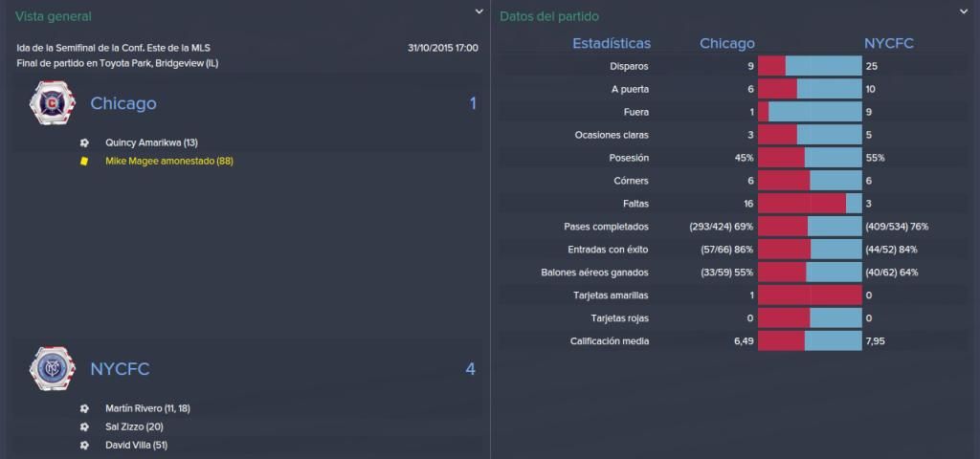Click the goal icon beside Martín Rivero

pos(85,408)
